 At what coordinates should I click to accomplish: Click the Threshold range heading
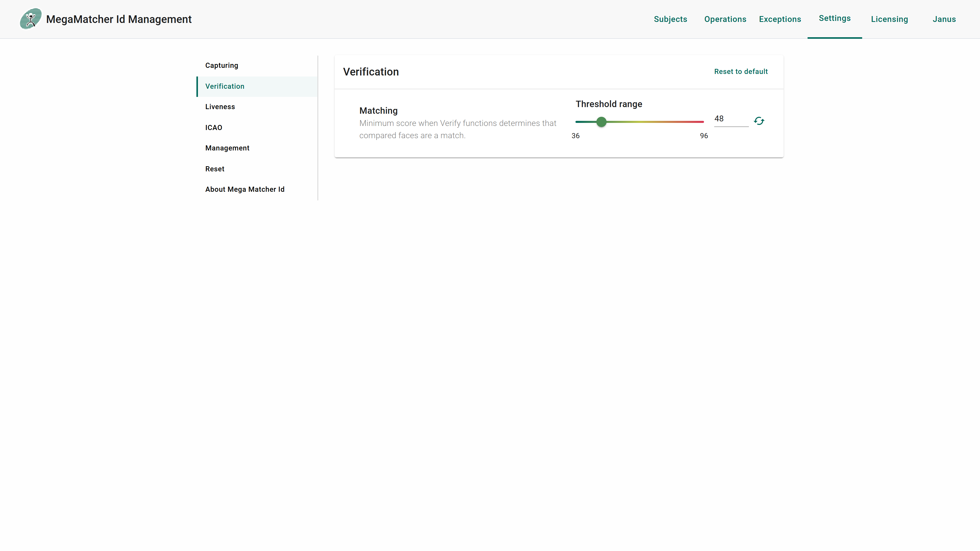pyautogui.click(x=609, y=104)
